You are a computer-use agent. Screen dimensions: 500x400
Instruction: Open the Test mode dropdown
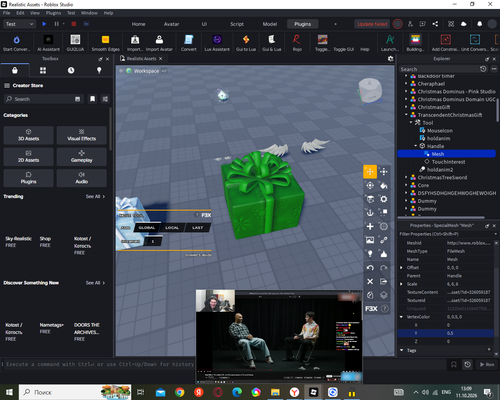(19, 24)
